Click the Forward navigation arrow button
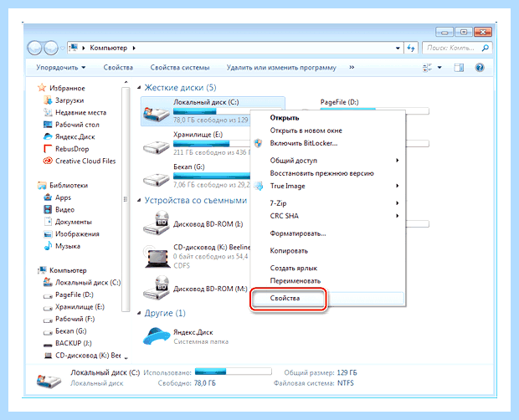The width and height of the screenshot is (519, 420). coord(50,49)
